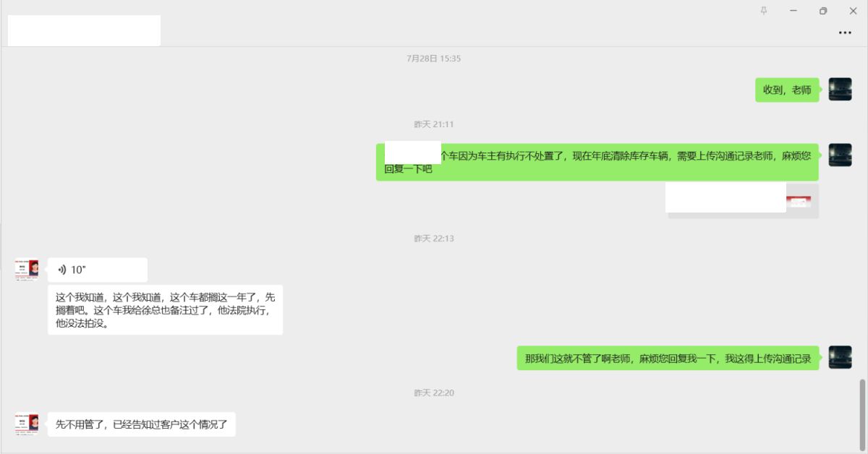Select the 收到，老师 message bubble

click(787, 90)
